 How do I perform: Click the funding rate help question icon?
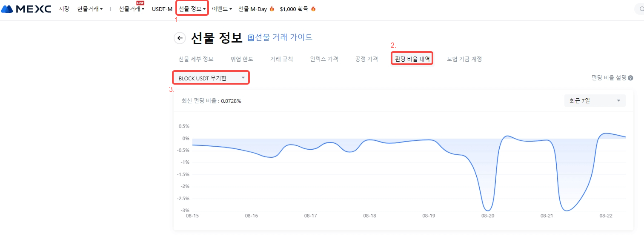pos(630,78)
